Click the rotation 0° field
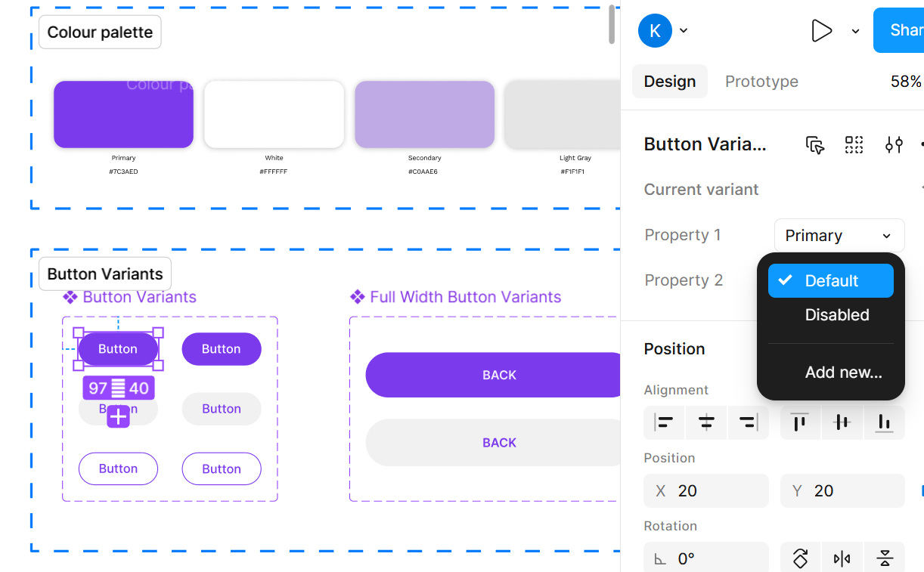The height and width of the screenshot is (572, 924). tap(706, 559)
